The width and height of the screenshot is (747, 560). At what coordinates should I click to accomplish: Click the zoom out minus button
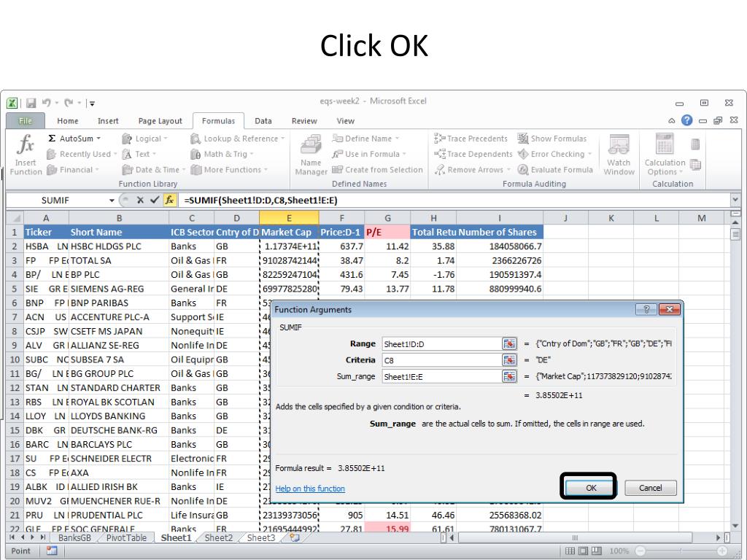pos(640,551)
